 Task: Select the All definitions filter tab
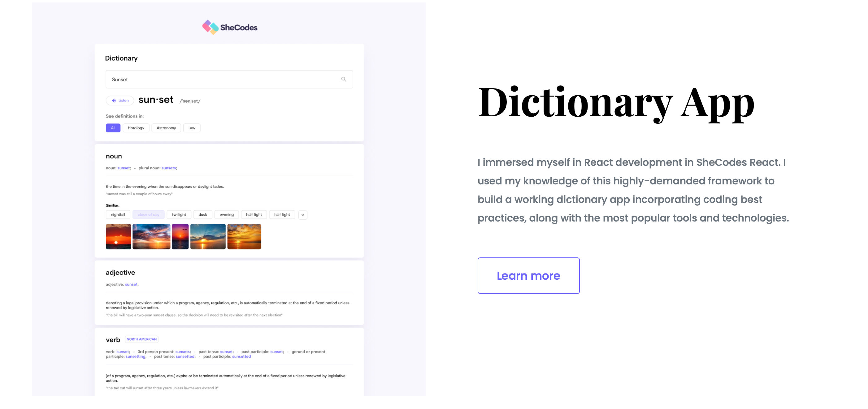(x=113, y=128)
